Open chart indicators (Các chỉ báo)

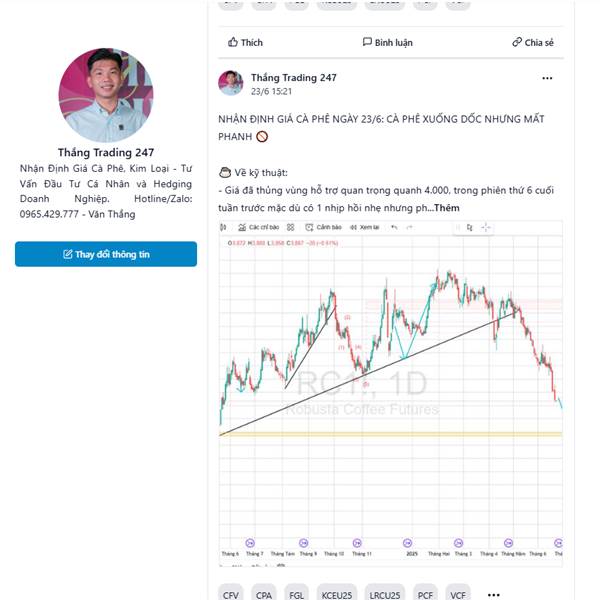[259, 227]
